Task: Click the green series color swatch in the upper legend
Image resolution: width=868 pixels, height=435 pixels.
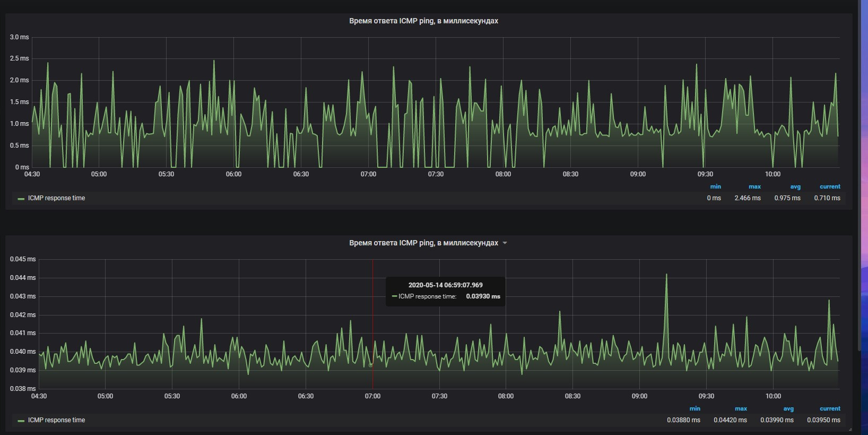Action: [x=21, y=199]
